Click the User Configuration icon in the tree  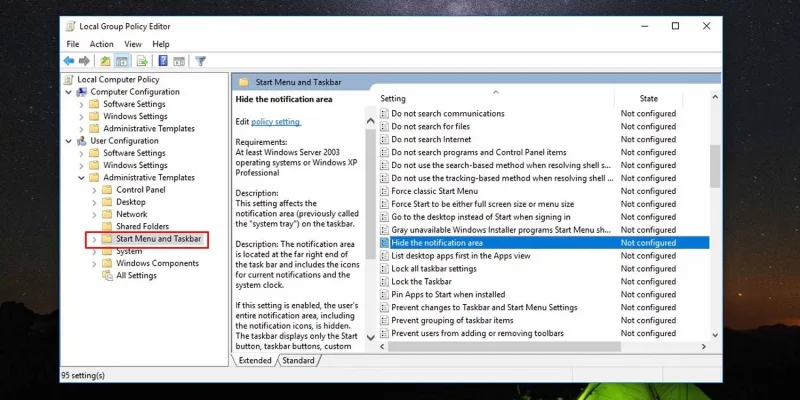click(x=82, y=141)
